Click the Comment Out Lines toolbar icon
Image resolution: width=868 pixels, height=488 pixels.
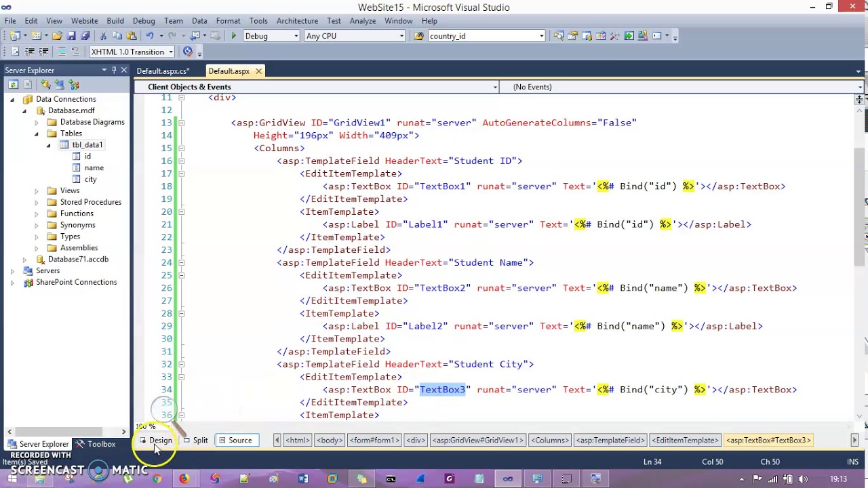62,52
